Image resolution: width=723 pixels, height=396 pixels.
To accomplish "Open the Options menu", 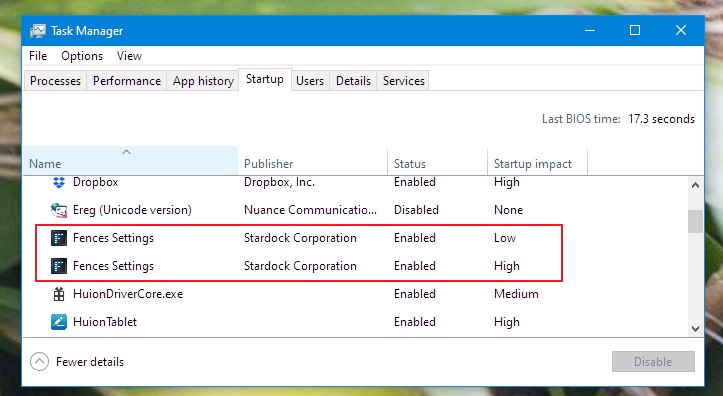I will point(82,56).
